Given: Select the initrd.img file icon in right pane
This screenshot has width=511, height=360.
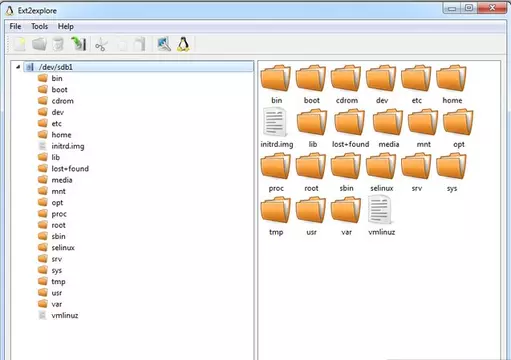Looking at the screenshot, I should 277,128.
